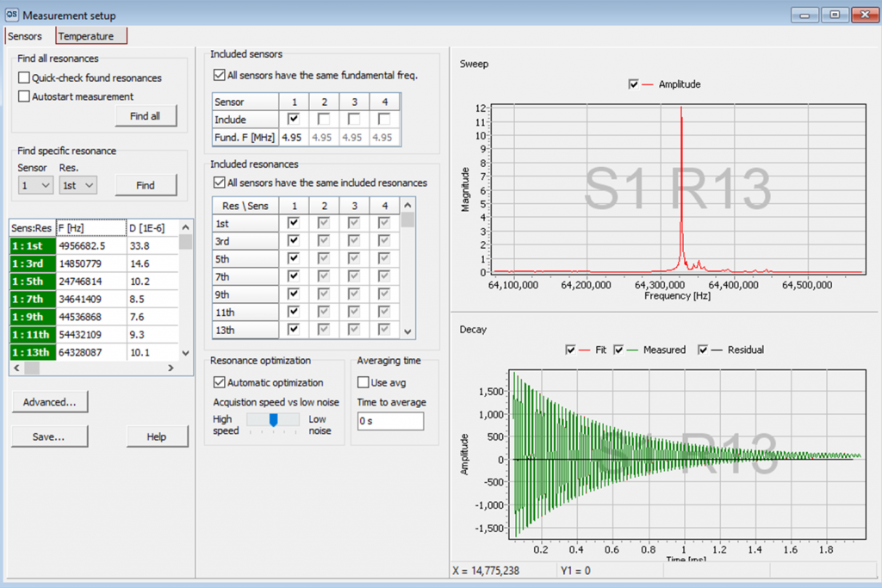
Task: Click the acquisition speed vs low noise slider
Action: click(273, 420)
